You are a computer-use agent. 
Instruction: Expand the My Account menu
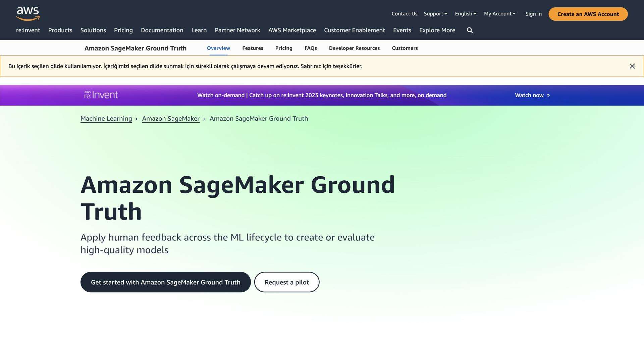[499, 14]
